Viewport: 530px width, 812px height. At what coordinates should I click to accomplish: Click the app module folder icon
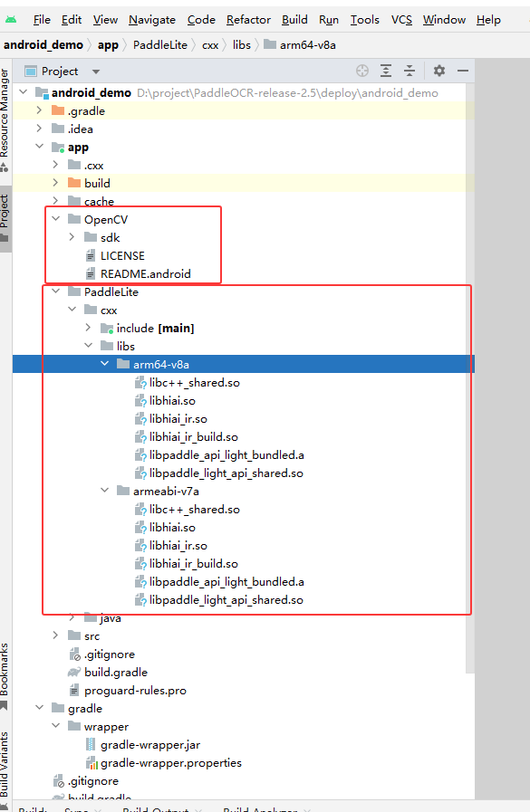[x=58, y=147]
